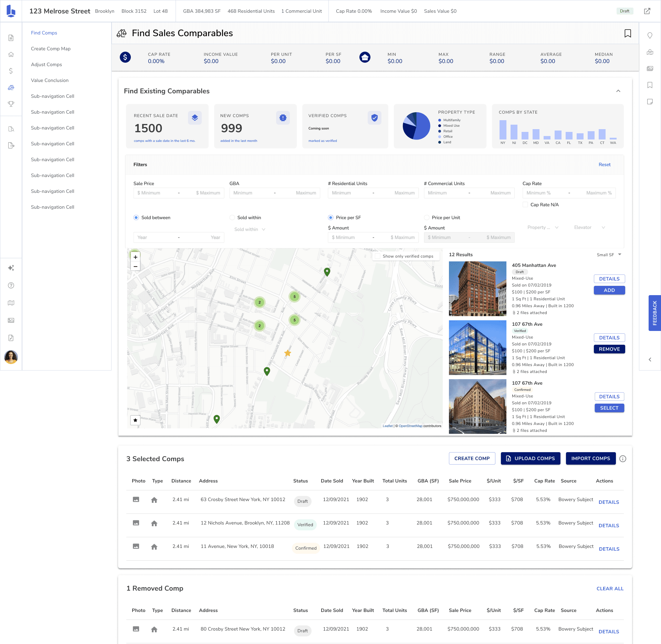661x644 pixels.
Task: Check Show only verified comps
Action: point(378,256)
